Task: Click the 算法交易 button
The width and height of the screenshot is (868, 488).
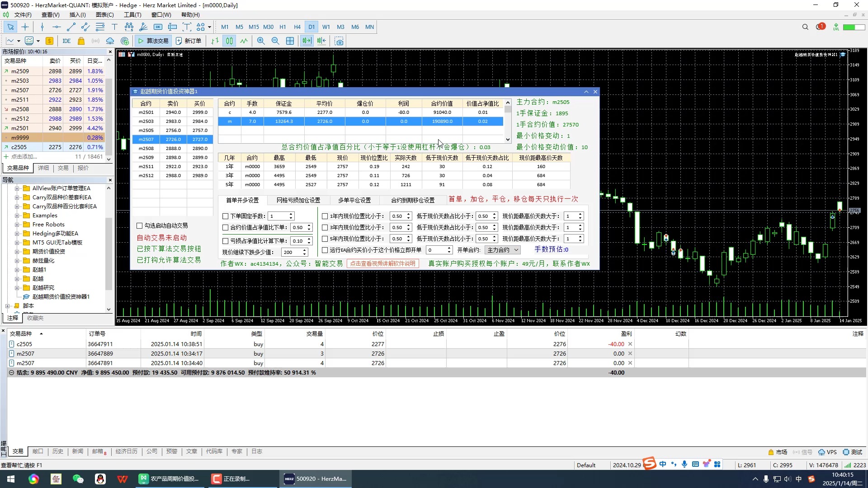Action: coord(153,41)
